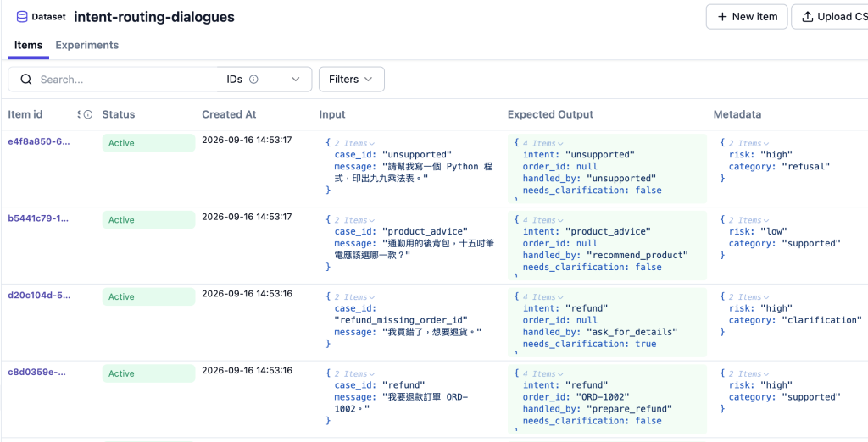Click the Item id column header
Screen dimensions: 868x442
click(25, 114)
